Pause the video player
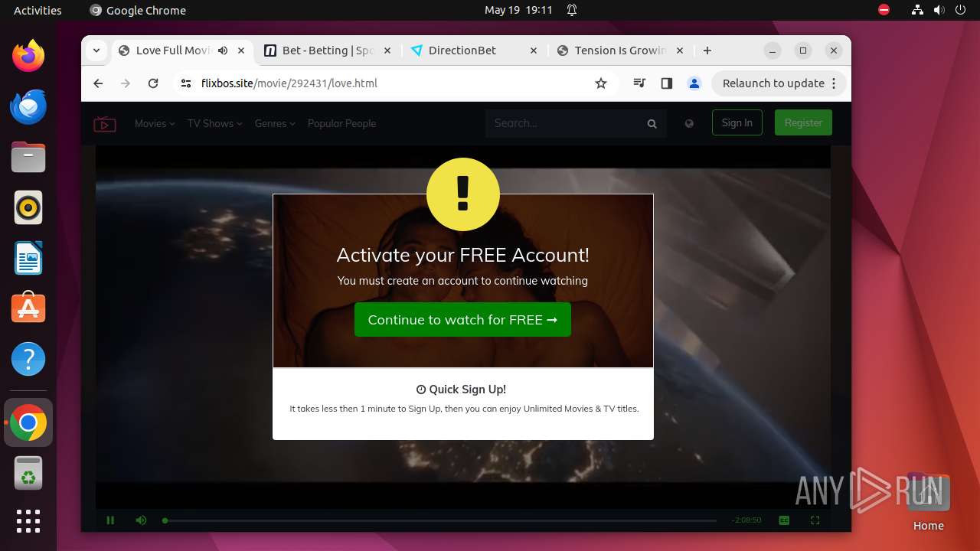The width and height of the screenshot is (980, 551). [110, 520]
